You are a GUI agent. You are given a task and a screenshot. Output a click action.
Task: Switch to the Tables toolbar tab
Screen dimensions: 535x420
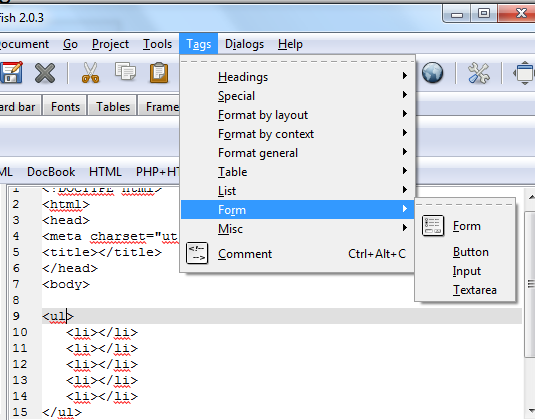113,106
